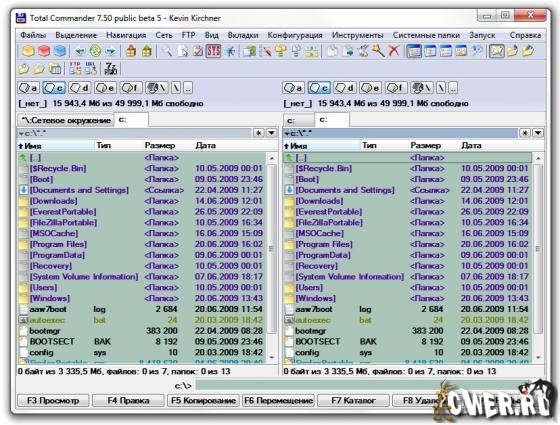Open right panel directory history dropdown arrow
560x425 pixels.
(x=538, y=133)
